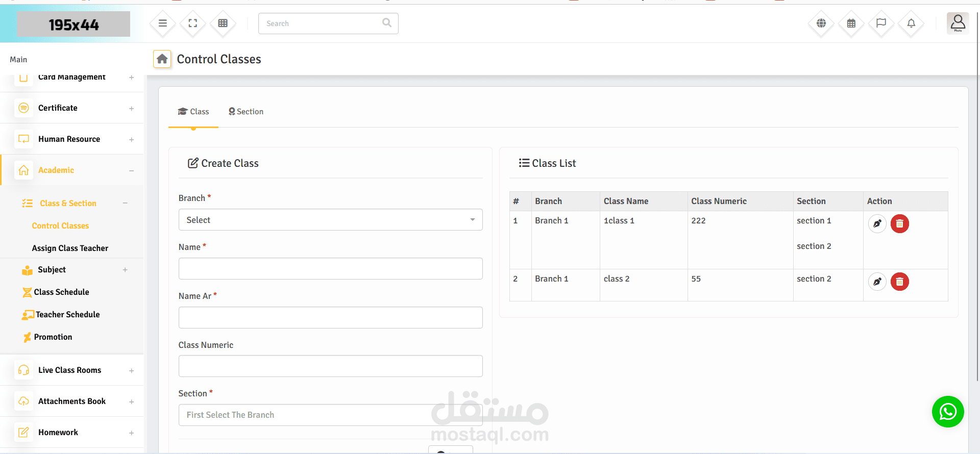Expand the Homework menu plus sign
Image resolution: width=980 pixels, height=454 pixels.
(x=132, y=433)
